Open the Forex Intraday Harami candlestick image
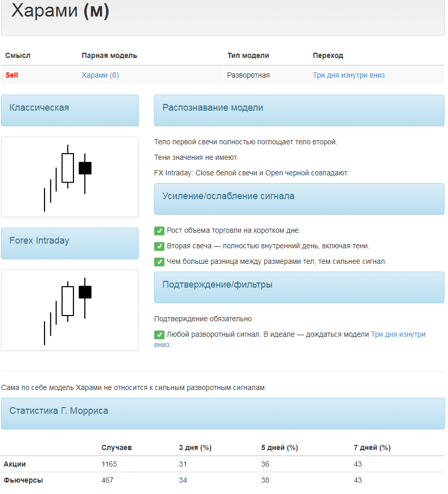Image resolution: width=448 pixels, height=494 pixels. tap(70, 310)
